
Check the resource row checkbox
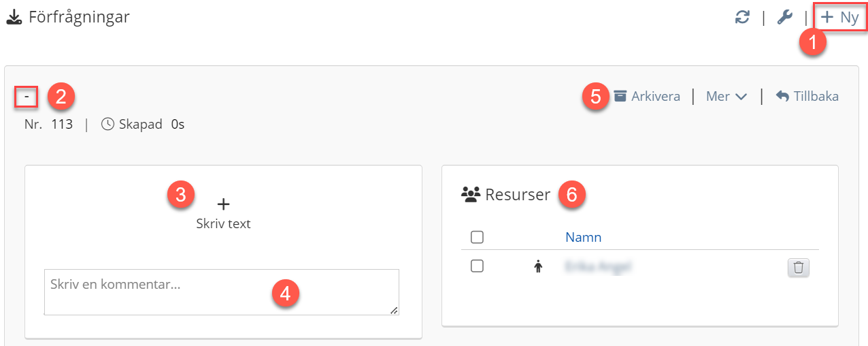477,266
